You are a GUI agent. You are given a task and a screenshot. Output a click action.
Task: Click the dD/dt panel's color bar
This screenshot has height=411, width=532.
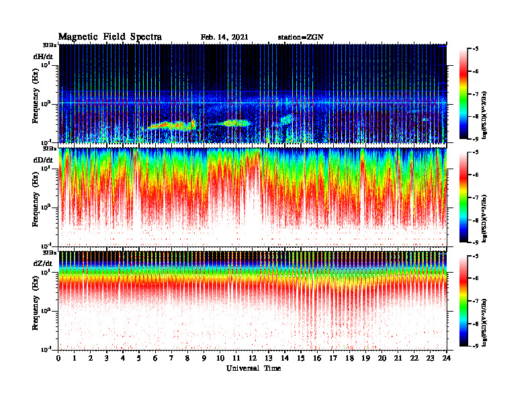(x=463, y=197)
